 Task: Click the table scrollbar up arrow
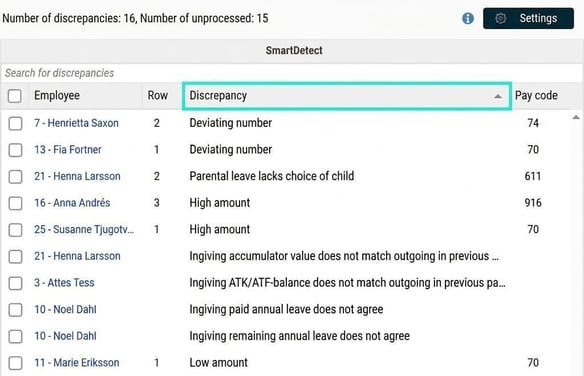pos(576,117)
